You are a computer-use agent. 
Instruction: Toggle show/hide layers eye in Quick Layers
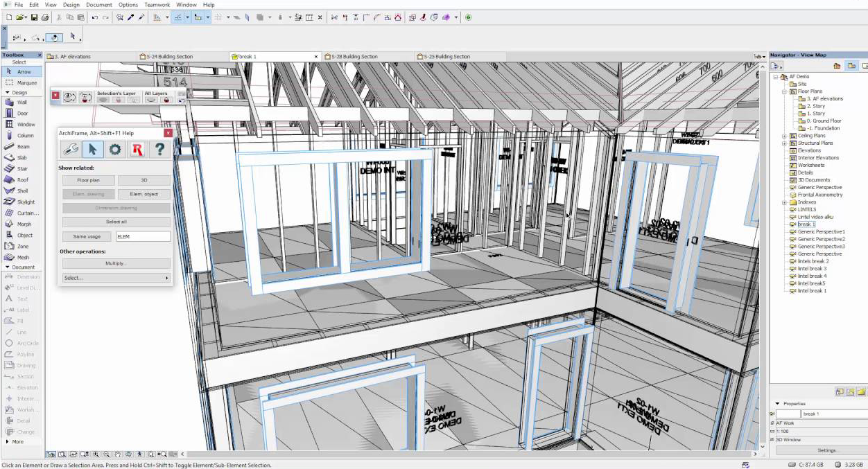pyautogui.click(x=69, y=98)
